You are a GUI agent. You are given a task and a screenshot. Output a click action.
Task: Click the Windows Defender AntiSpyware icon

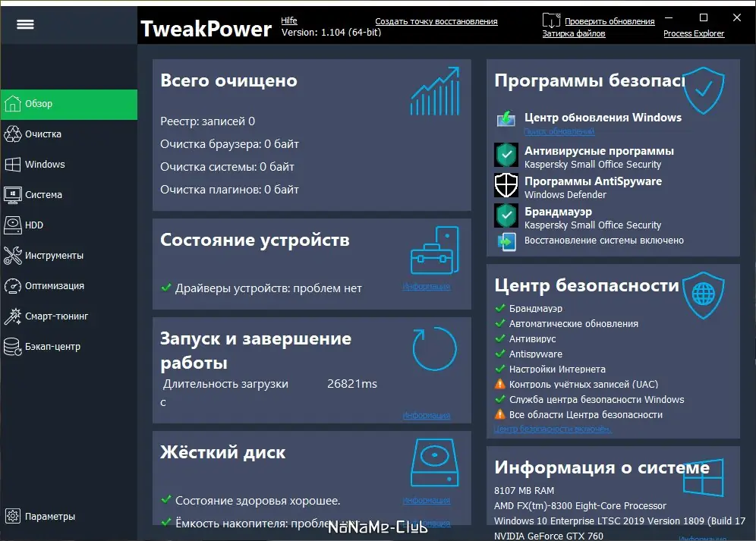506,184
